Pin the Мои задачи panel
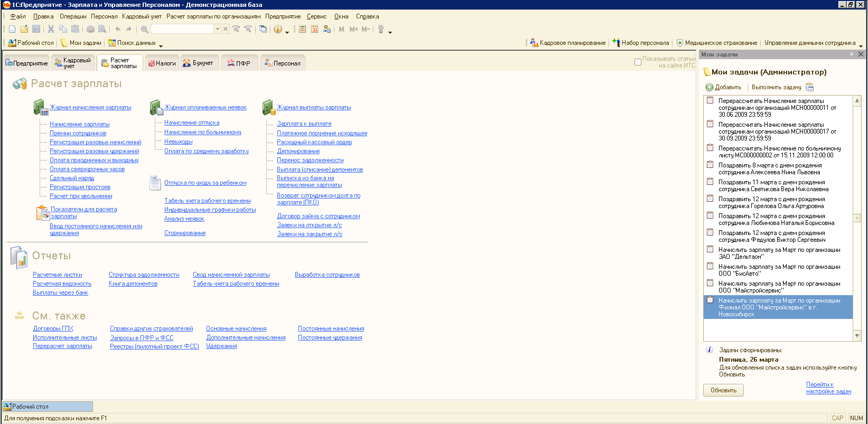868x424 pixels. tap(852, 54)
